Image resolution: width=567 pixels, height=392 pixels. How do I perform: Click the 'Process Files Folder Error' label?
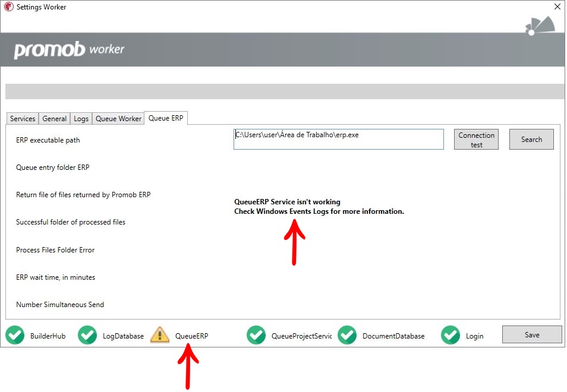click(55, 250)
